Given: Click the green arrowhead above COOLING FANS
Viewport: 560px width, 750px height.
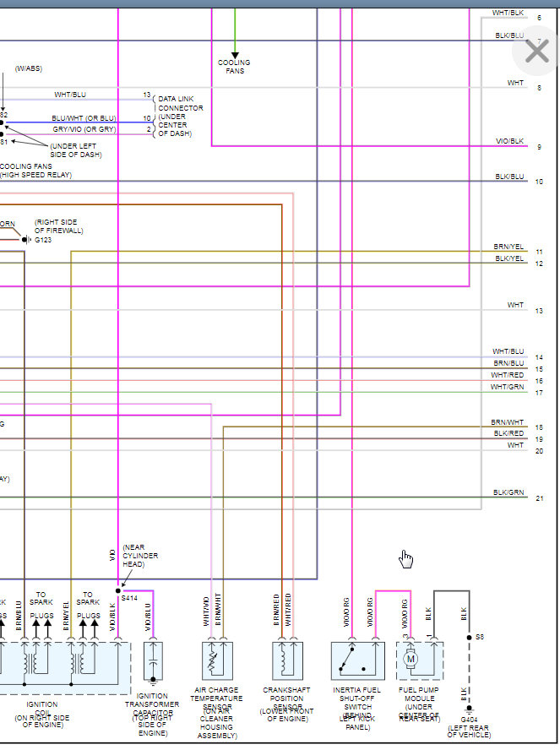Looking at the screenshot, I should [235, 56].
